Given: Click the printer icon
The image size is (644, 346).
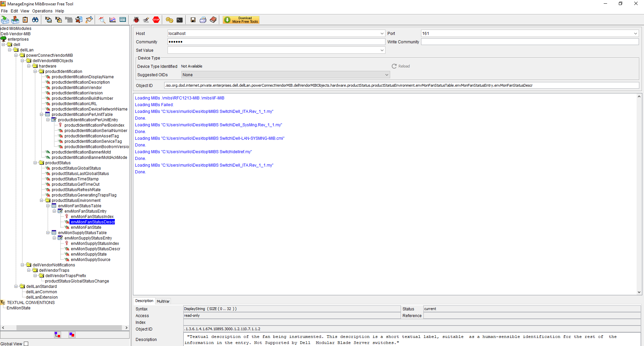Looking at the screenshot, I should click(203, 20).
